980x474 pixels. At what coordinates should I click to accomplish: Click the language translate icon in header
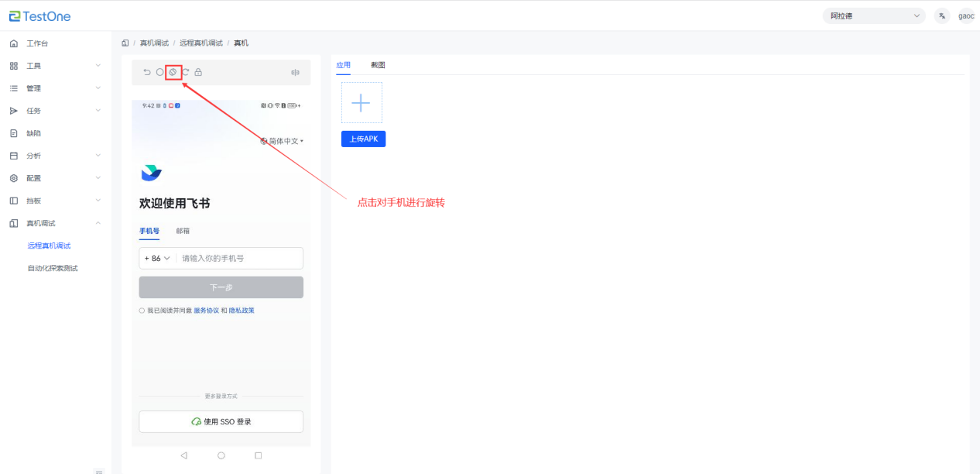click(942, 15)
